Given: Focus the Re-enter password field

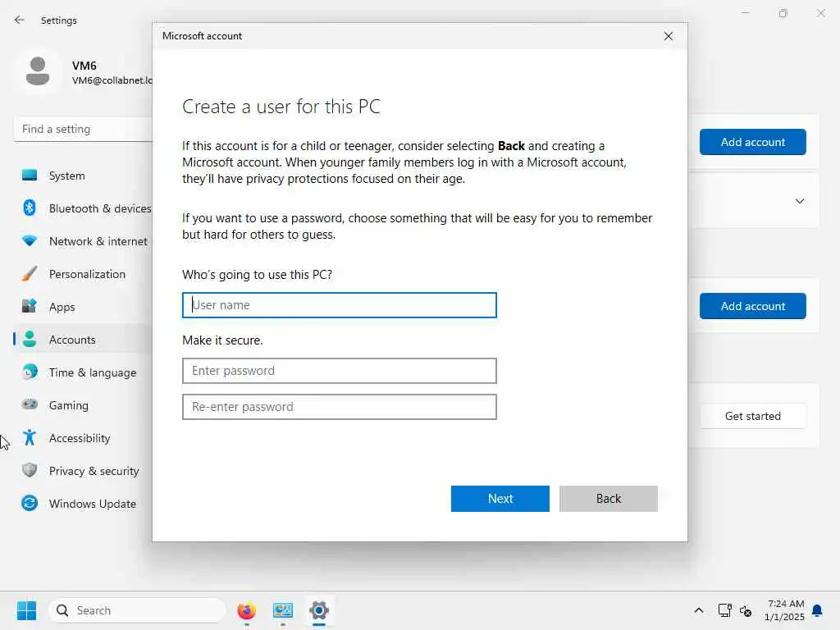Looking at the screenshot, I should click(339, 407).
